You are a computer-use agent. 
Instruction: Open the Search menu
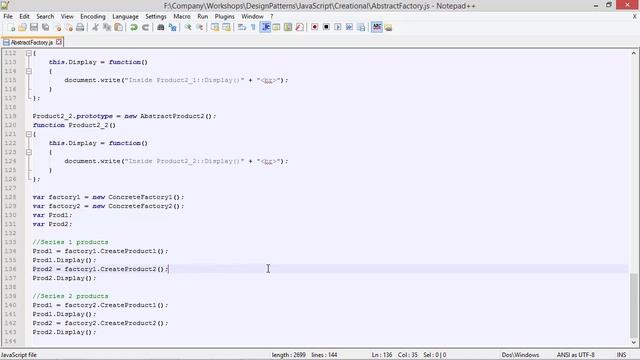pos(45,16)
